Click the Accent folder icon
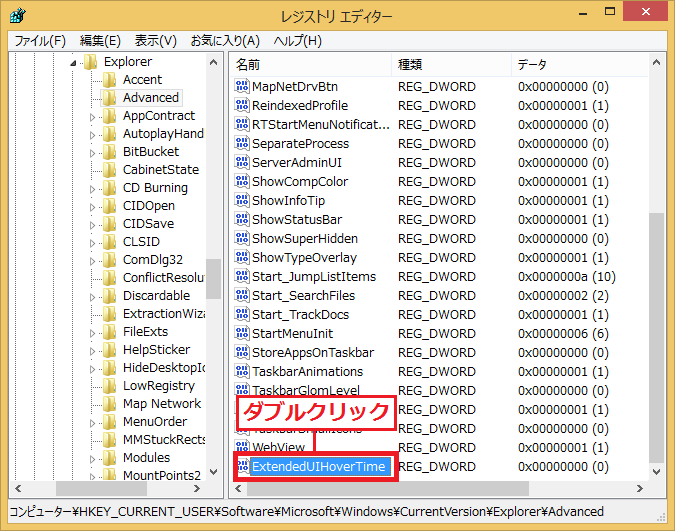This screenshot has width=675, height=531. point(109,80)
